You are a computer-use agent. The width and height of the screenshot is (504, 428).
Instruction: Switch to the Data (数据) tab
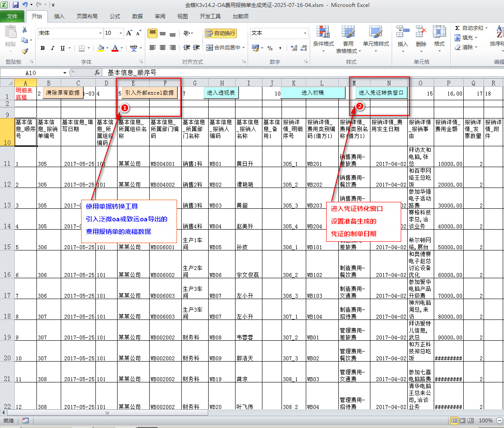pyautogui.click(x=137, y=16)
